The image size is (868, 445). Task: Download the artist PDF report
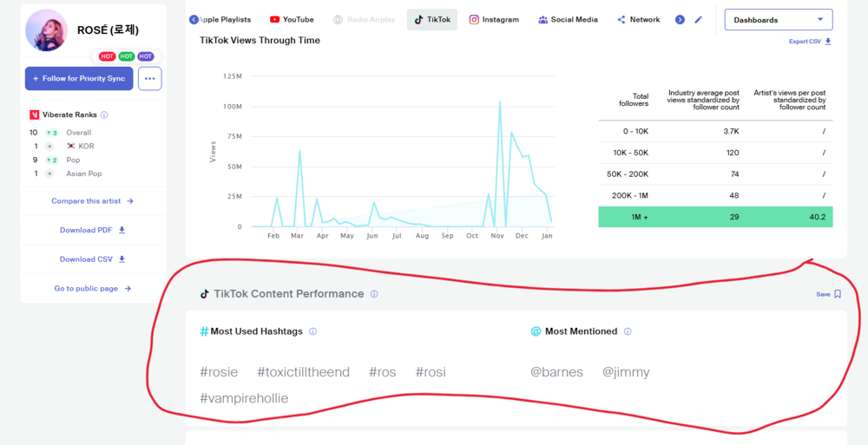[x=92, y=230]
